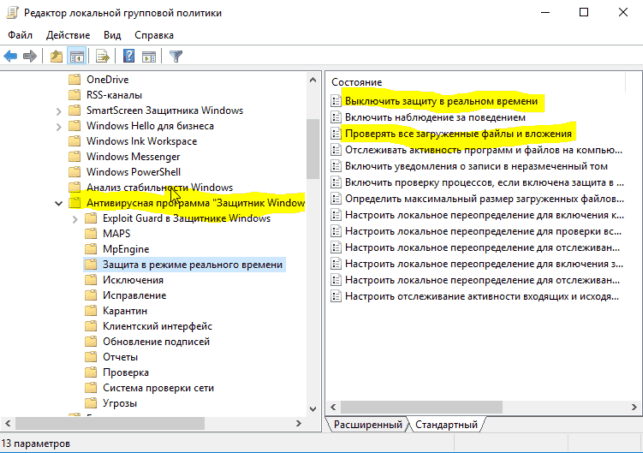643x453 pixels.
Task: Open the Справка menu
Action: pyautogui.click(x=154, y=35)
